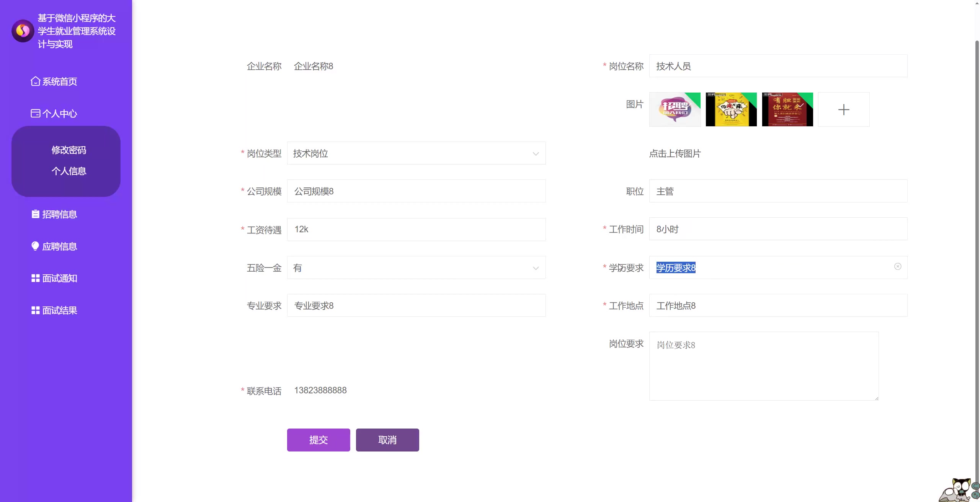
Task: Click the grid icon beside 面试通知
Action: [35, 278]
